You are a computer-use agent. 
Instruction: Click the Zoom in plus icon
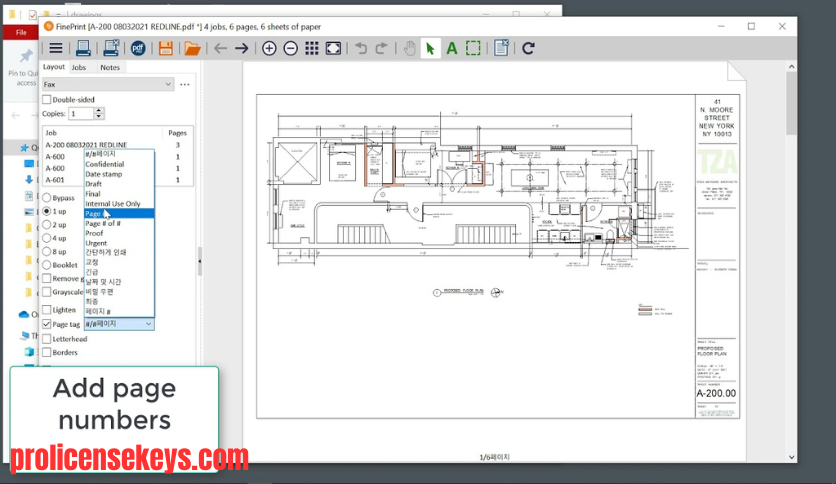coord(269,49)
